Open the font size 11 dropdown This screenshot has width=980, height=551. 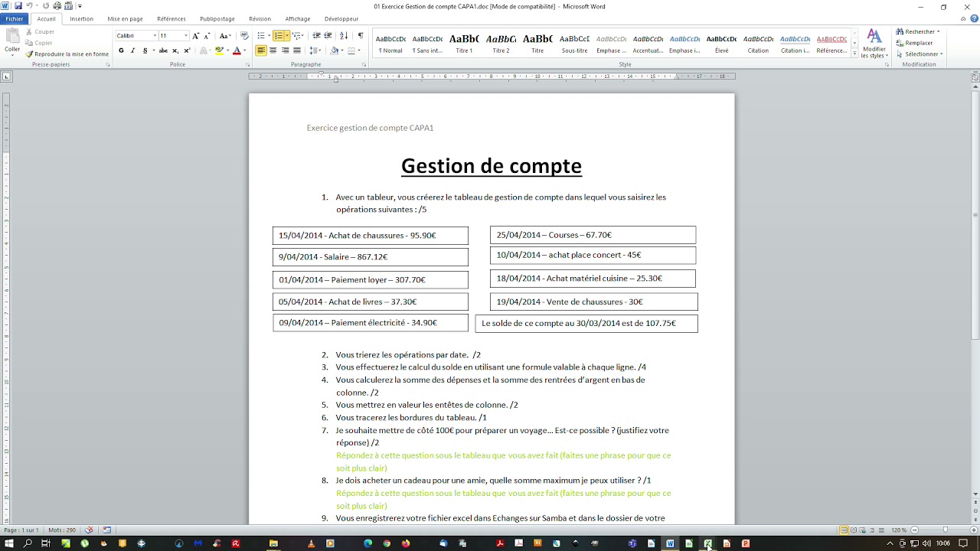tap(185, 36)
